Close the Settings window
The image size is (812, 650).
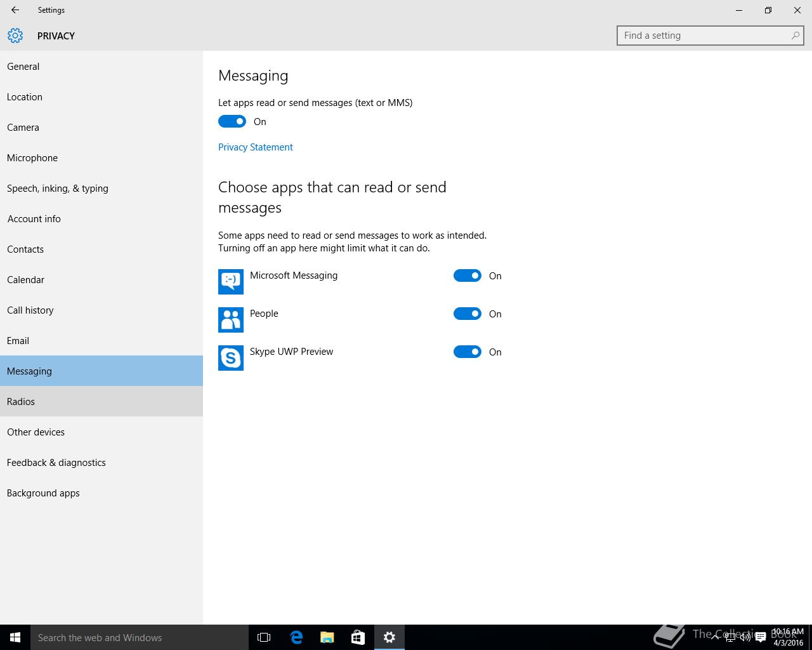(797, 10)
